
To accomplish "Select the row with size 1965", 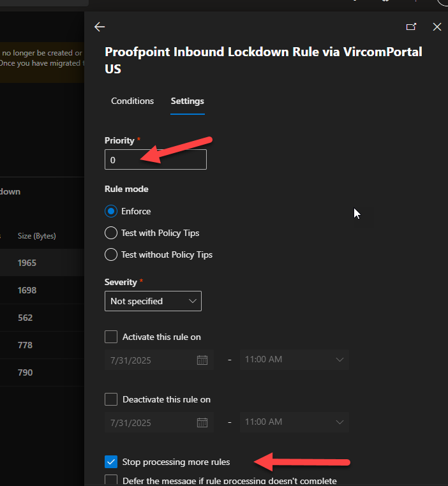I will [42, 263].
